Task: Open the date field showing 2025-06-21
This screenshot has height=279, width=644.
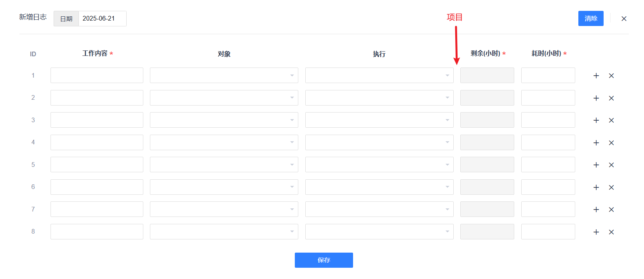Action: (103, 19)
